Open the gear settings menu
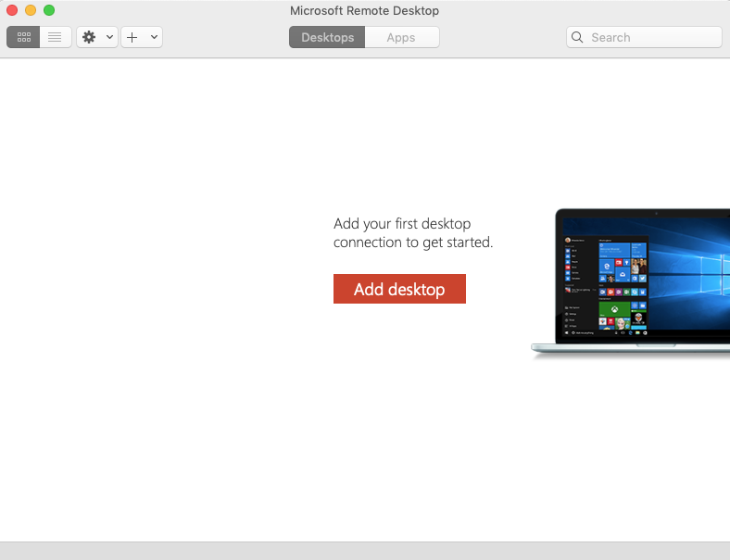This screenshot has width=730, height=560. coord(89,37)
